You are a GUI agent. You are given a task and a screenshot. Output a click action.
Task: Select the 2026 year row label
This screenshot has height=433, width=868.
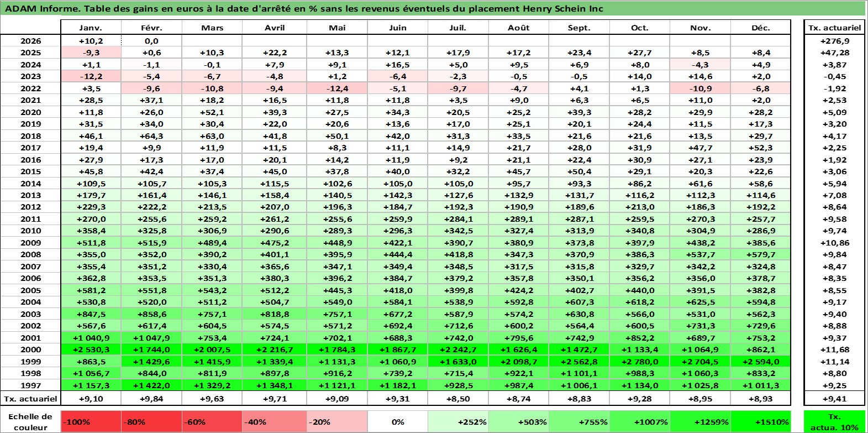[30, 41]
